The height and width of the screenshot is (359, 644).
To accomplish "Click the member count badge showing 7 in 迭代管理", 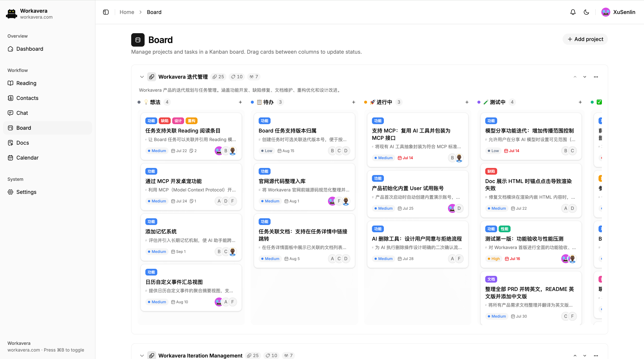I will (254, 77).
